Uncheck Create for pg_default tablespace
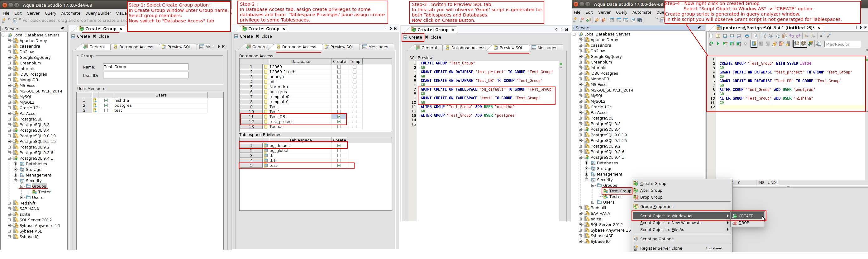Image resolution: width=868 pixels, height=259 pixels. (339, 145)
